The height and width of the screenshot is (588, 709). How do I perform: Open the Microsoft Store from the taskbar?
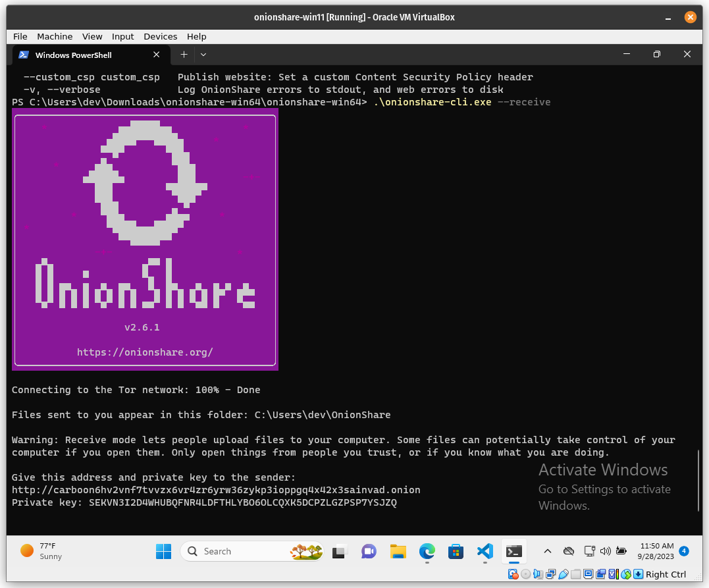[x=456, y=551]
